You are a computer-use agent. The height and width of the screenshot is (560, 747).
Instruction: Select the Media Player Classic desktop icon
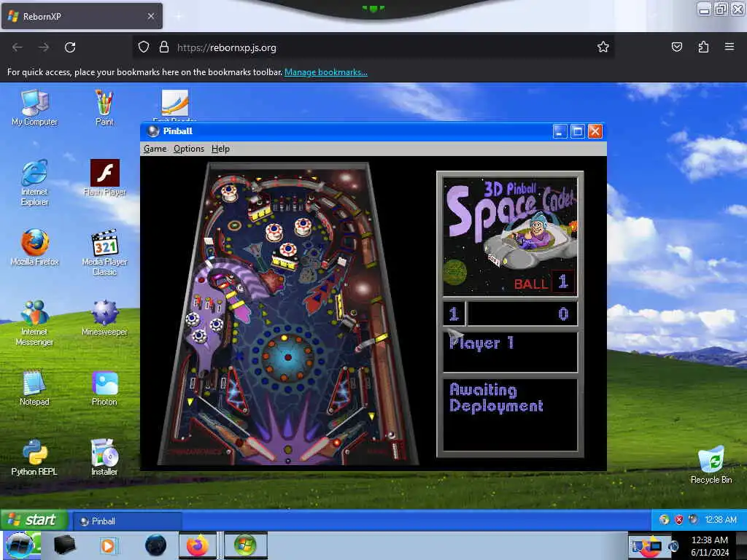click(104, 253)
